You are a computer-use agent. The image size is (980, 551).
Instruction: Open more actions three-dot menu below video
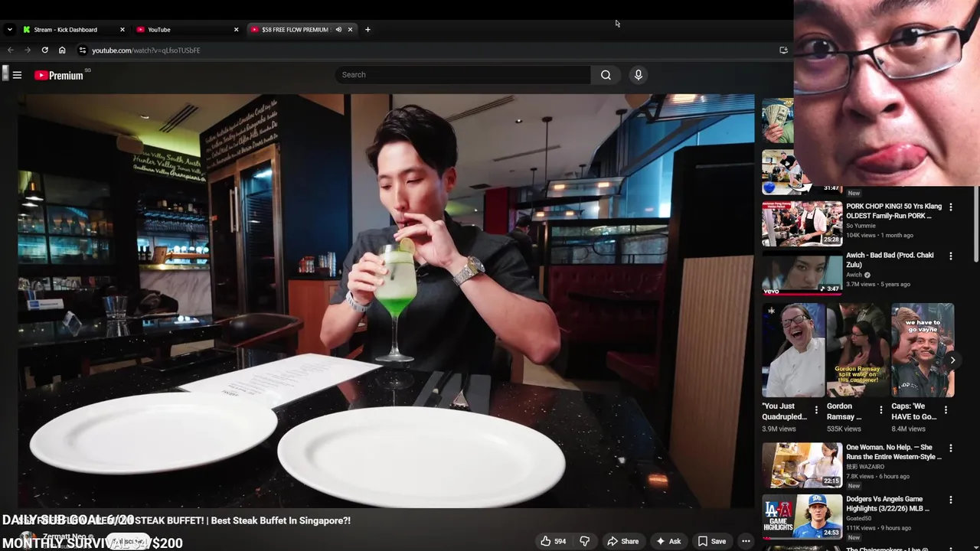(746, 541)
